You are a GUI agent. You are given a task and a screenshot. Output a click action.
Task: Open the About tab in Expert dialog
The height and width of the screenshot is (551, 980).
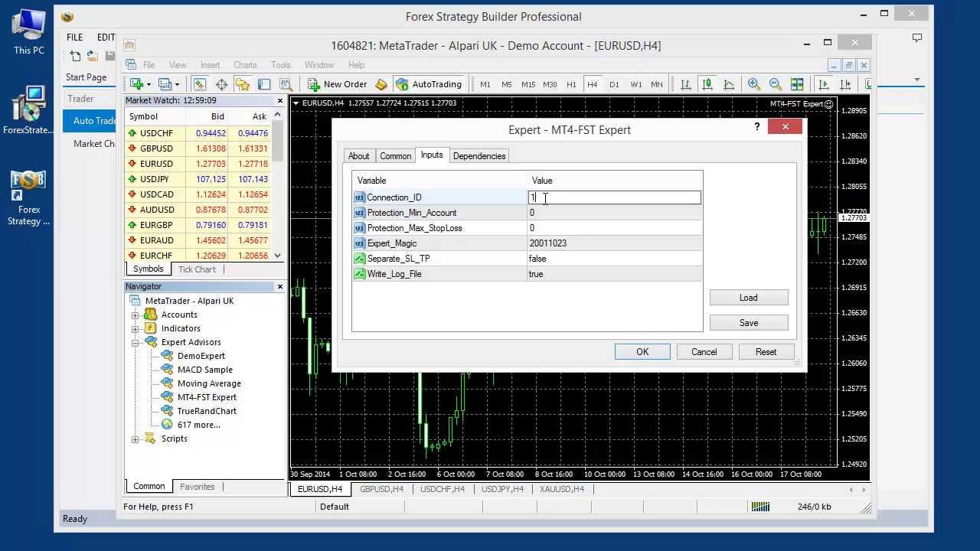(x=358, y=156)
